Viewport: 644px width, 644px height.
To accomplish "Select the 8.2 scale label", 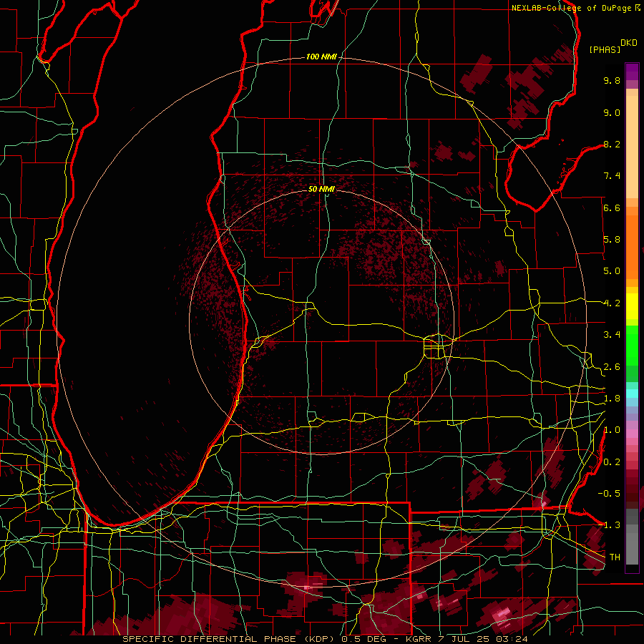I will point(612,144).
